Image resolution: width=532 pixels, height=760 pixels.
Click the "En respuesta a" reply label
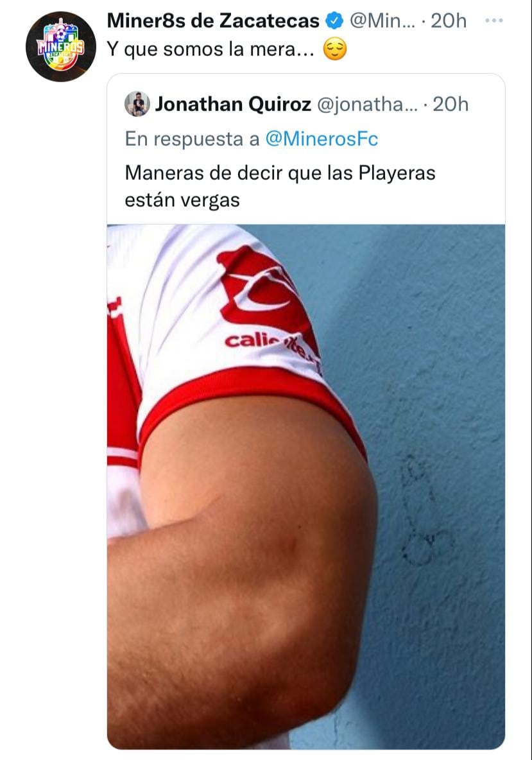(x=192, y=139)
